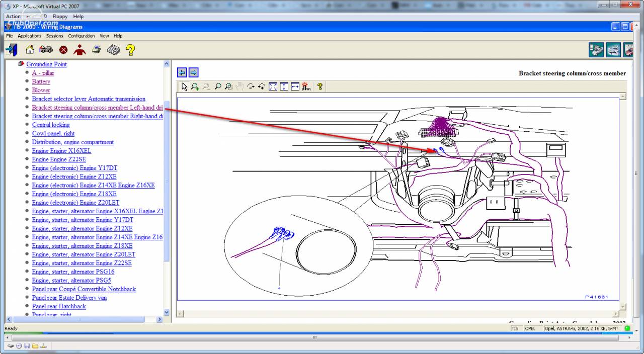Fit diagram to window icon

pos(273,86)
